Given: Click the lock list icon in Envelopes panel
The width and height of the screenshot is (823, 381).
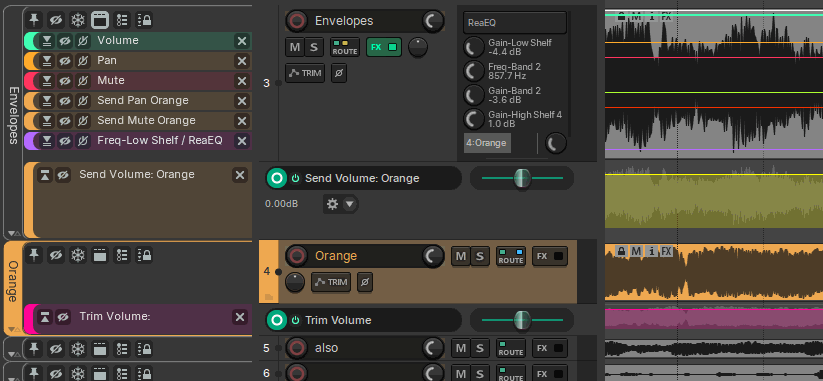Looking at the screenshot, I should [144, 20].
